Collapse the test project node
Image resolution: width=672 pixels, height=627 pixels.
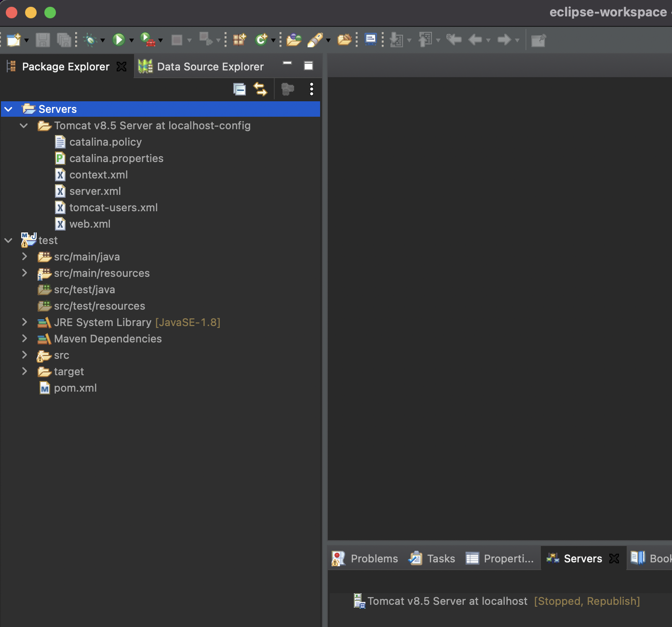[x=9, y=241]
